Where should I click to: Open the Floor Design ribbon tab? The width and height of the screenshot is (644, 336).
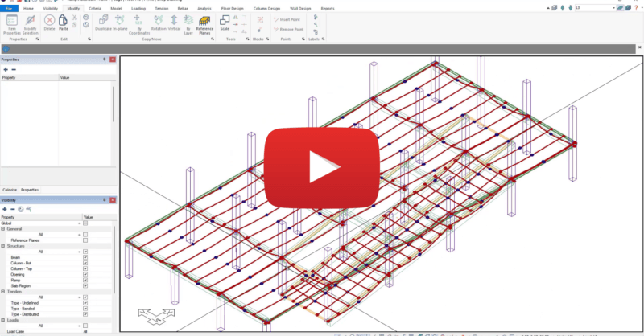tap(233, 7)
